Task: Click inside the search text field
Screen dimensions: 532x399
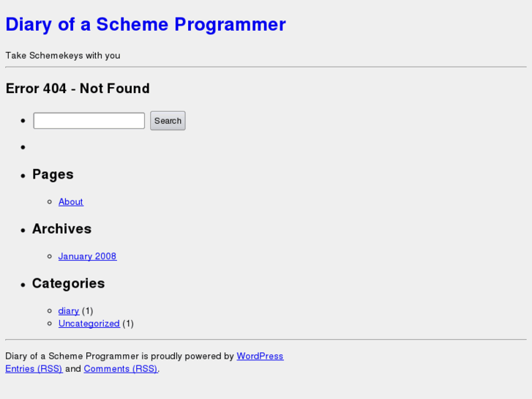Action: click(x=89, y=121)
